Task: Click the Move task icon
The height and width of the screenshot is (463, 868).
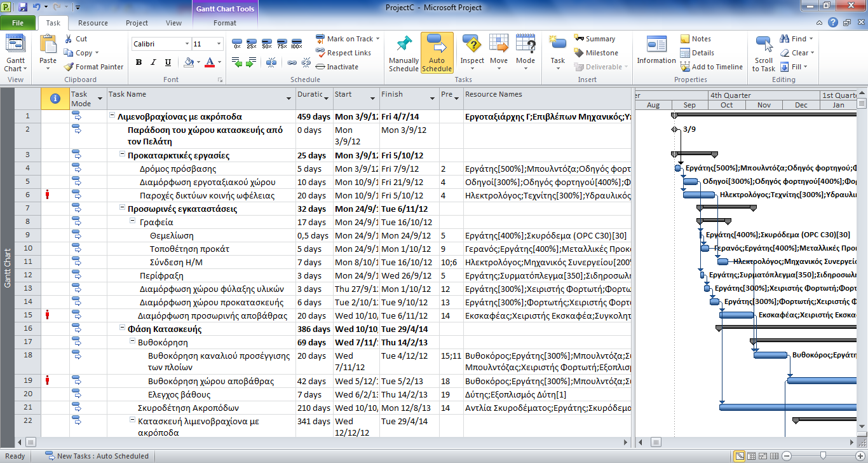Action: point(499,51)
